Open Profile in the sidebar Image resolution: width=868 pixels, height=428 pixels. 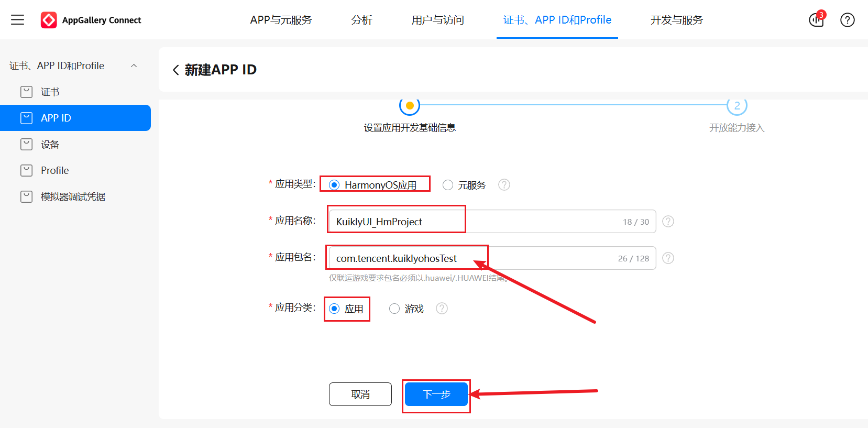point(75,170)
